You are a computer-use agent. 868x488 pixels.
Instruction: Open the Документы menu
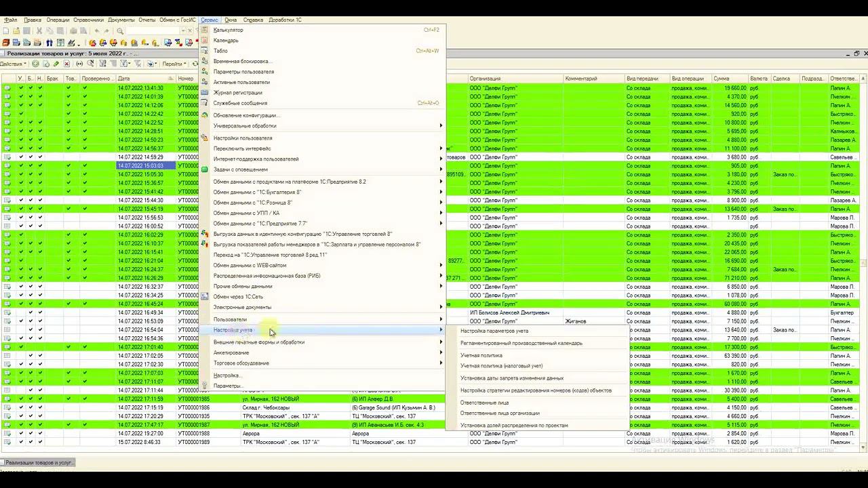[121, 20]
